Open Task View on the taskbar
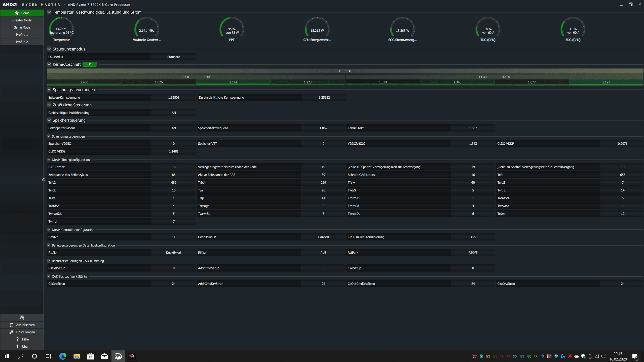644x362 pixels. click(x=48, y=356)
